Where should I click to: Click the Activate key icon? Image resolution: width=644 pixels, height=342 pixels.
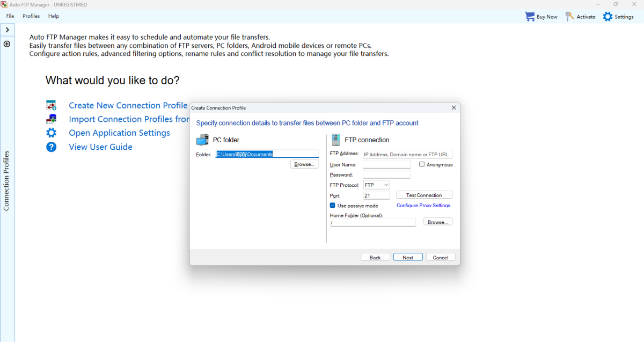(x=569, y=17)
